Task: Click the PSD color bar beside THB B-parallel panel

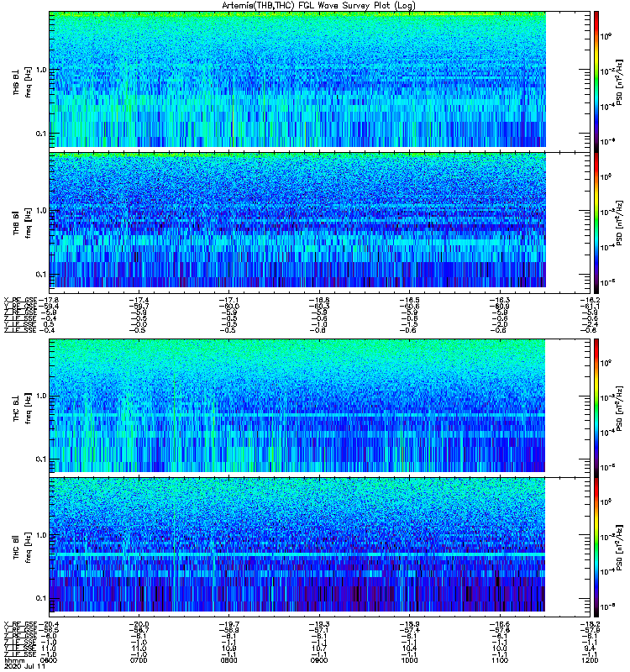Action: pyautogui.click(x=596, y=223)
